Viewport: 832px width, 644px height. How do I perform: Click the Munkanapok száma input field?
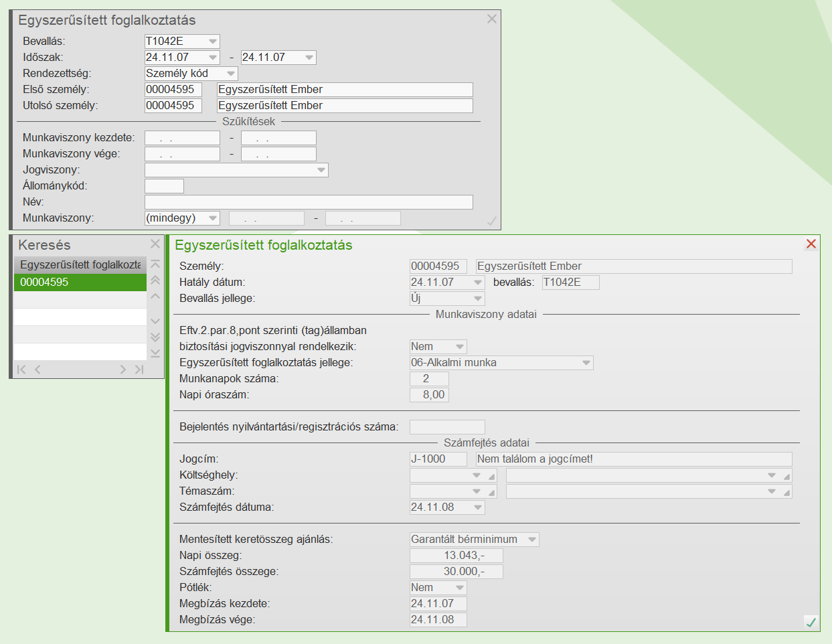click(x=428, y=379)
